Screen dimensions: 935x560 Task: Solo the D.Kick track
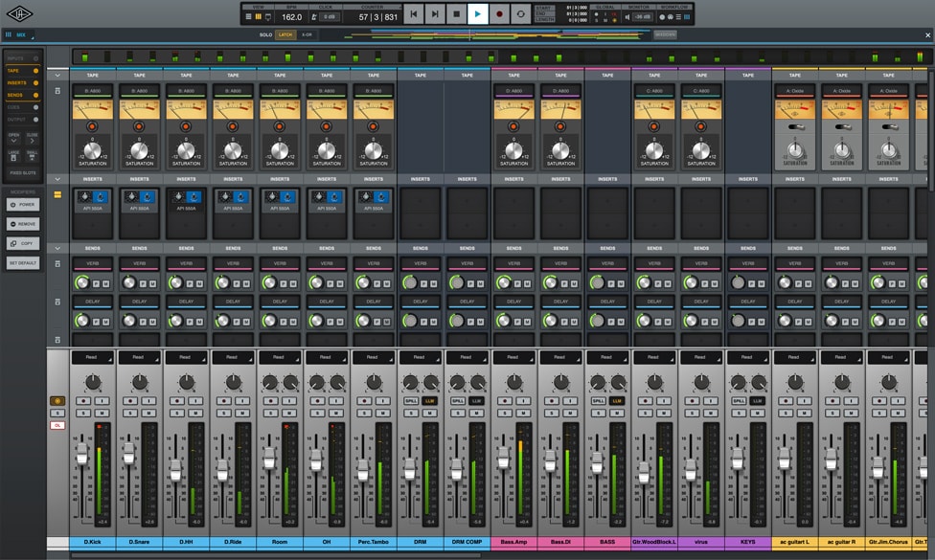(83, 413)
